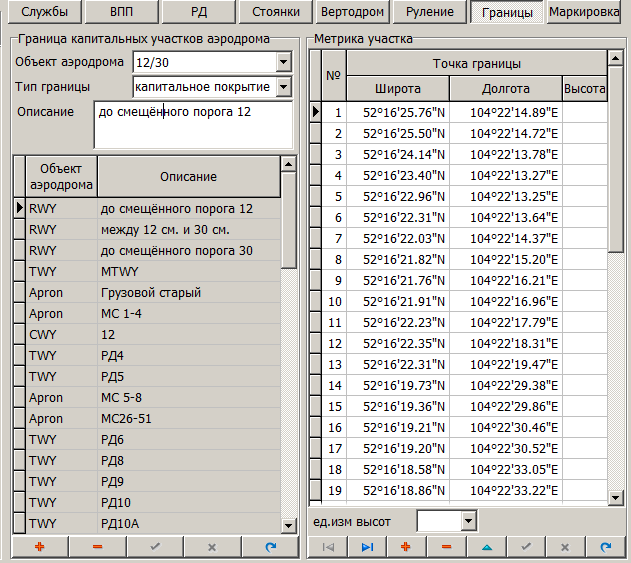Screen dimensions: 631x563
Task: Switch to the Вертодром tab
Action: point(351,13)
